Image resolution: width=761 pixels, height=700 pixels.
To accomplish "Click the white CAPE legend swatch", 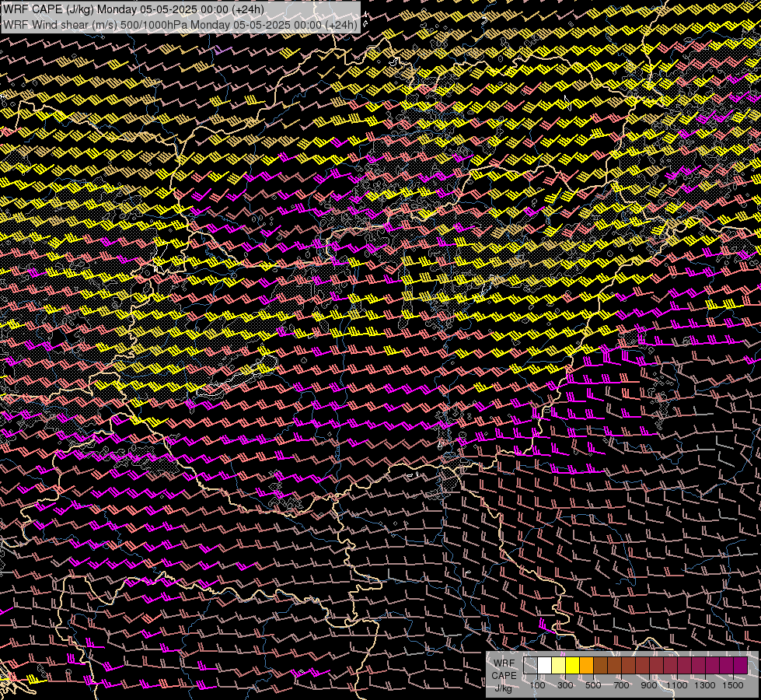I will pyautogui.click(x=545, y=666).
